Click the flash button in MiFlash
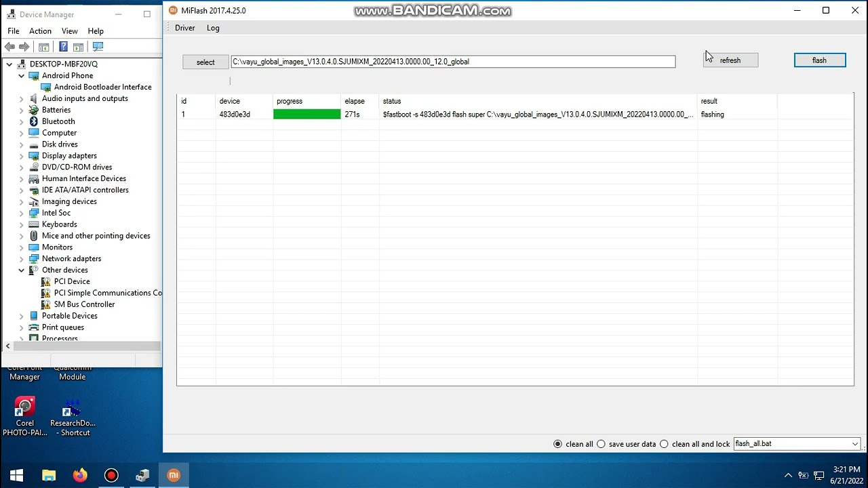868x488 pixels. coord(819,60)
